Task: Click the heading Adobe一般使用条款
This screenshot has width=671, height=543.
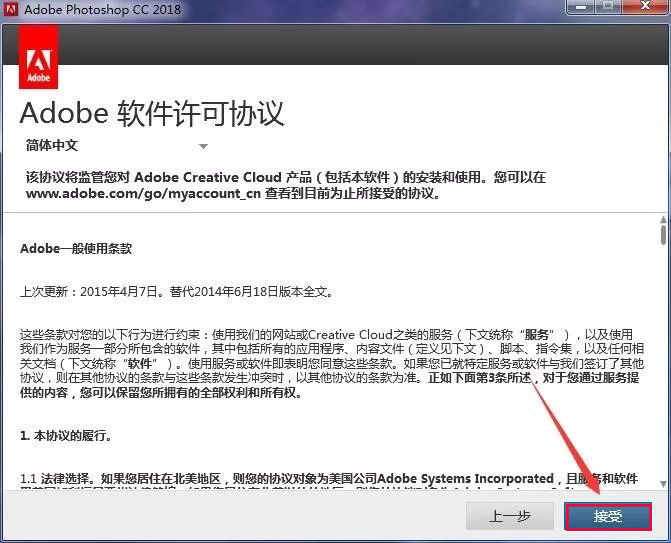Action: (76, 249)
